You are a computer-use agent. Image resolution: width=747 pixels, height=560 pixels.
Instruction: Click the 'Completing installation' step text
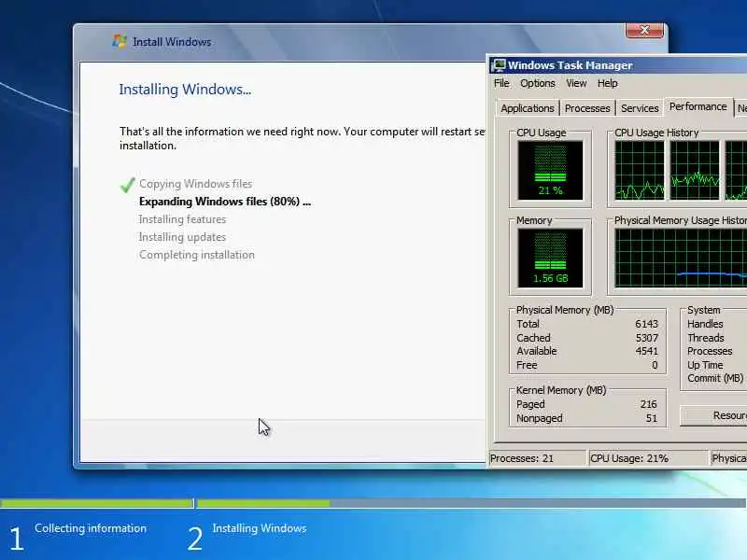(x=197, y=255)
